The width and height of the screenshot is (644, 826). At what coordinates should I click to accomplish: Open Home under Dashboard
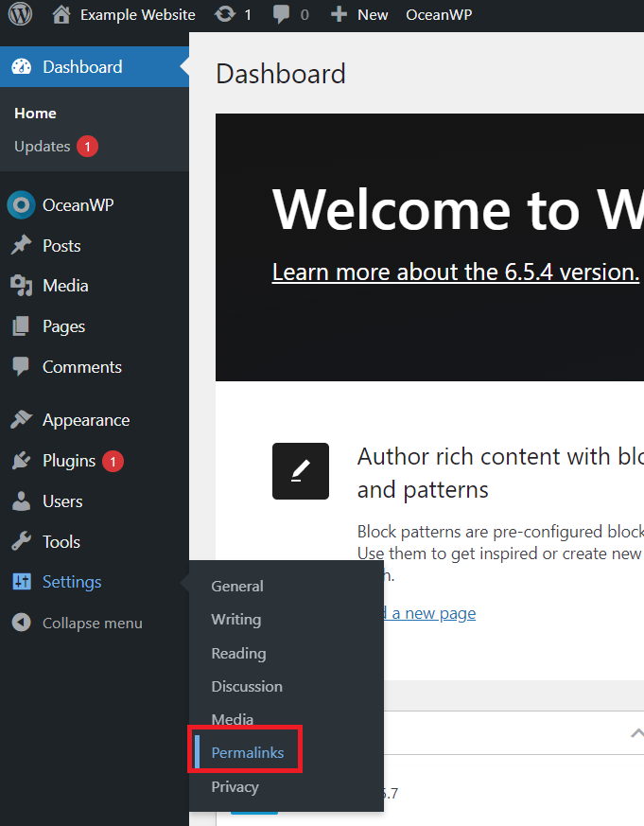pyautogui.click(x=35, y=114)
